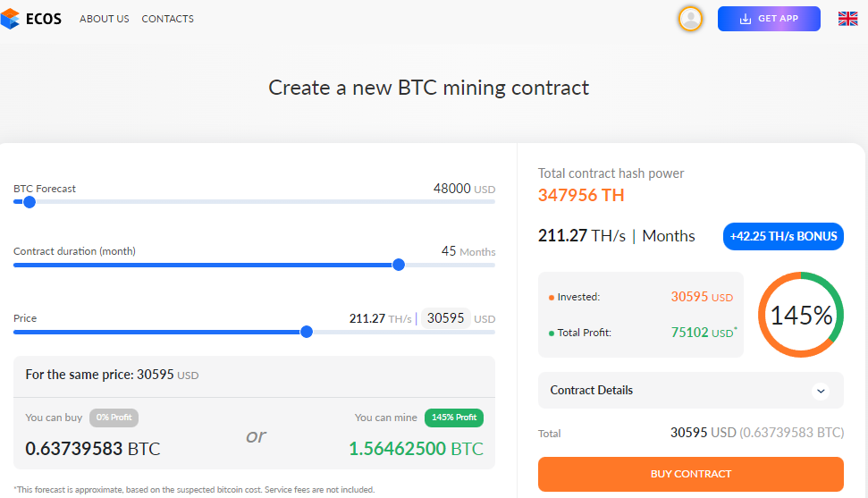Click the green 145% Profit badge

(454, 418)
